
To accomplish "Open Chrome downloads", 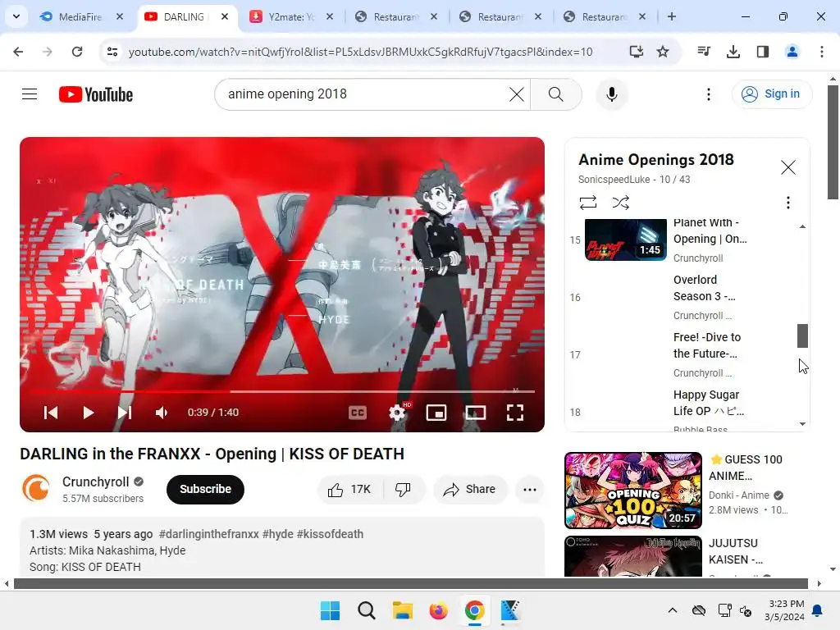I will pyautogui.click(x=733, y=52).
